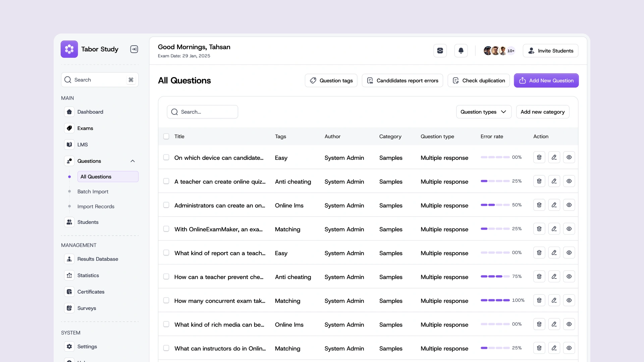This screenshot has height=362, width=644.
Task: Edit the 'What kind of report' question
Action: click(x=554, y=252)
